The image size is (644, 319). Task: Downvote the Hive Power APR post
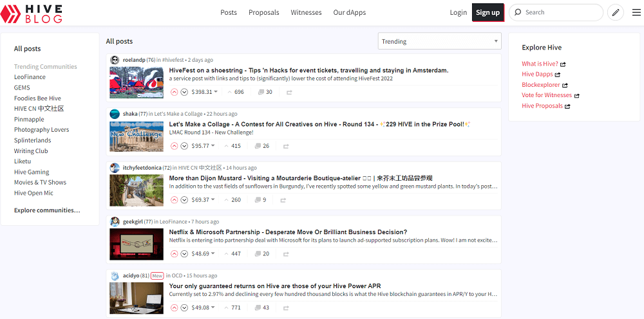coord(184,307)
